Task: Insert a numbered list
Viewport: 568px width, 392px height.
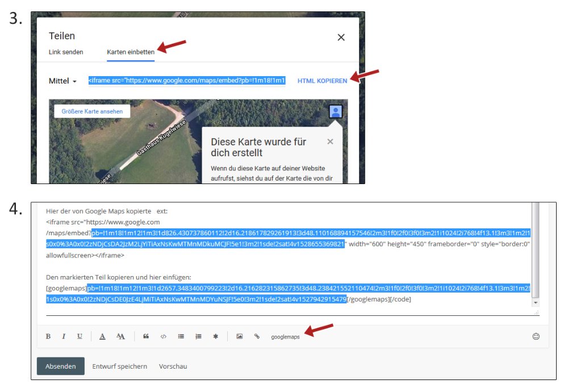Action: pos(198,336)
